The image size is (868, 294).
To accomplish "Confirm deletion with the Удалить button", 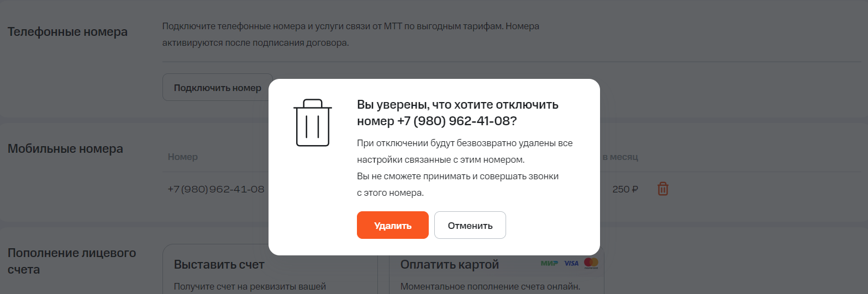I will click(x=392, y=225).
